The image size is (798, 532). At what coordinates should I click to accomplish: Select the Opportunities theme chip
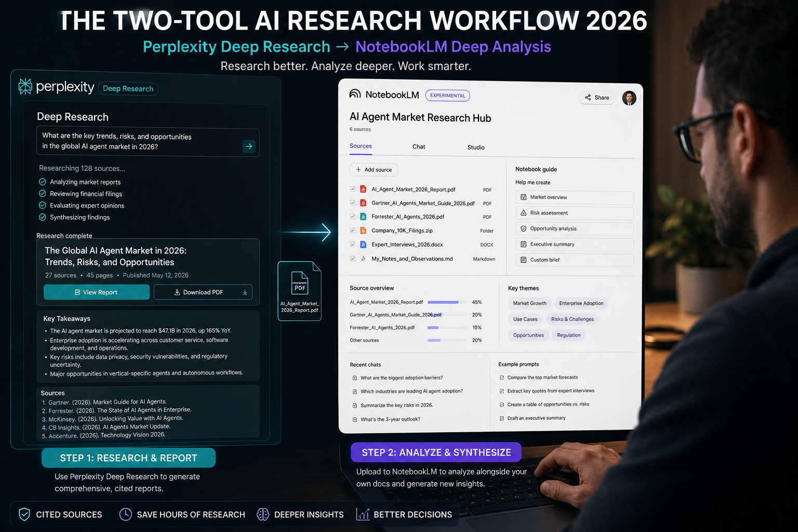click(x=528, y=335)
